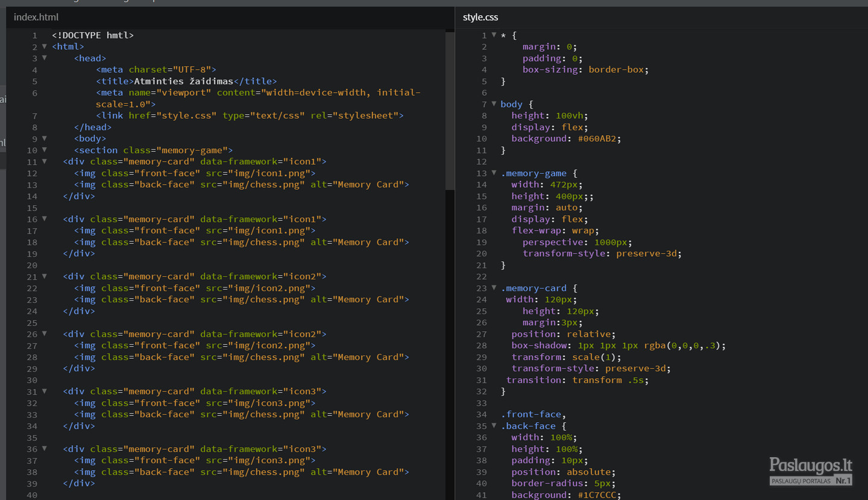Viewport: 868px width, 500px height.
Task: Click the meta charset="UTF-8" line
Action: pos(156,69)
